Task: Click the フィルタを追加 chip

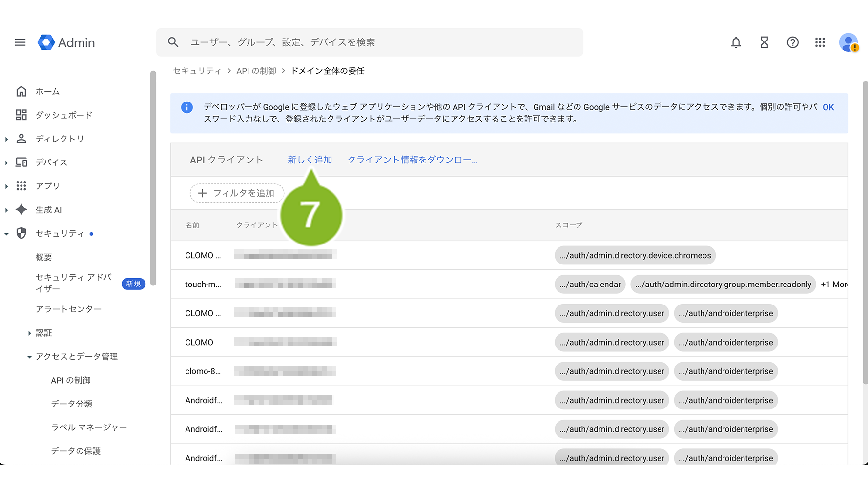Action: tap(237, 193)
